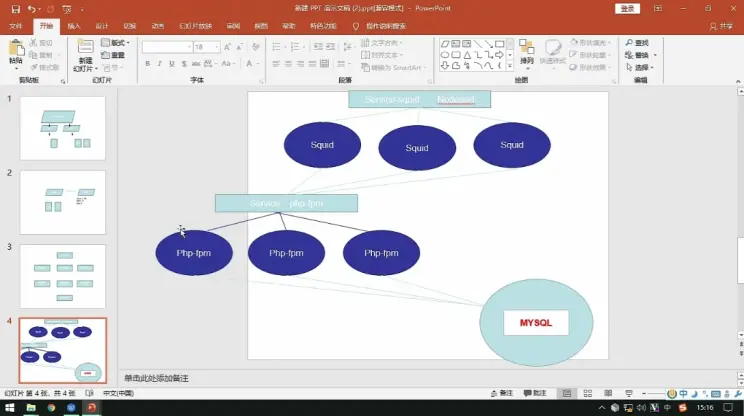Viewport: 744px width, 416px height.
Task: Apply italic formatting
Action: 159,64
